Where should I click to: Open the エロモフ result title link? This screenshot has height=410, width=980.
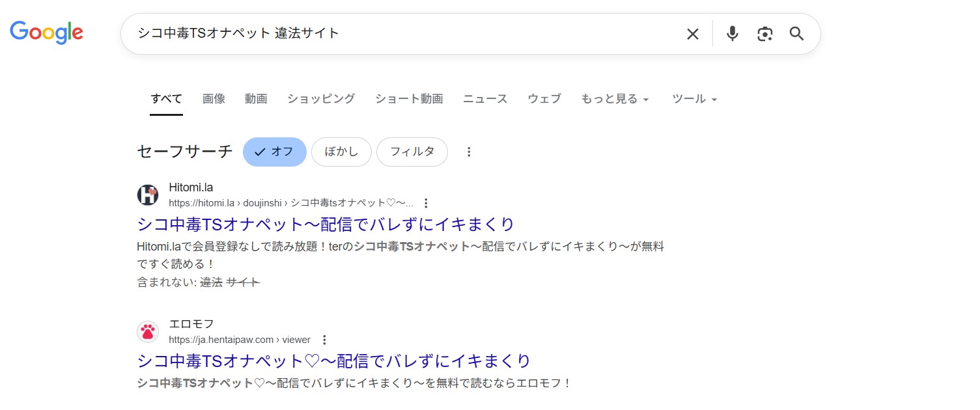(333, 361)
